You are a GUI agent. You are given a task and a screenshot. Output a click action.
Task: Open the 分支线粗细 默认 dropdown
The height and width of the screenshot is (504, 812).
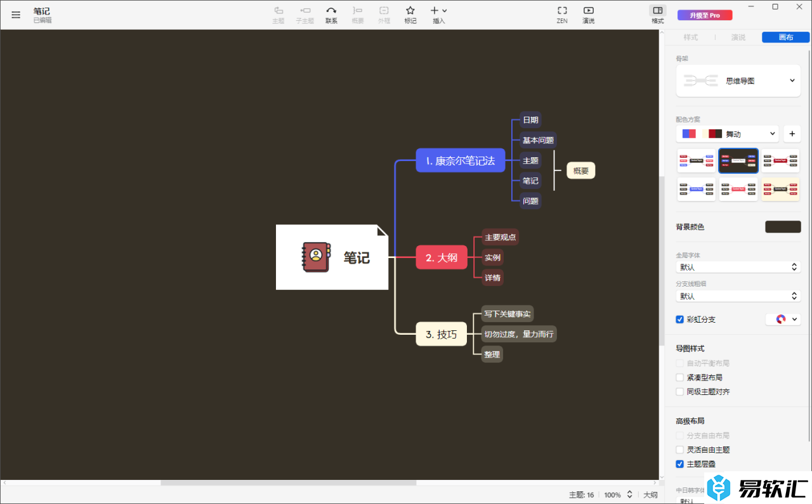pyautogui.click(x=738, y=296)
